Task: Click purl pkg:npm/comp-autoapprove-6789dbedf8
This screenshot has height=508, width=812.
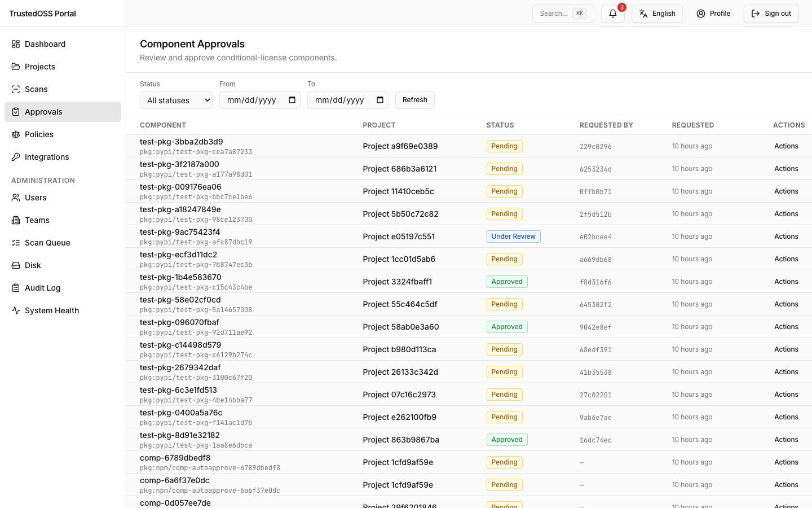Action: [x=210, y=468]
